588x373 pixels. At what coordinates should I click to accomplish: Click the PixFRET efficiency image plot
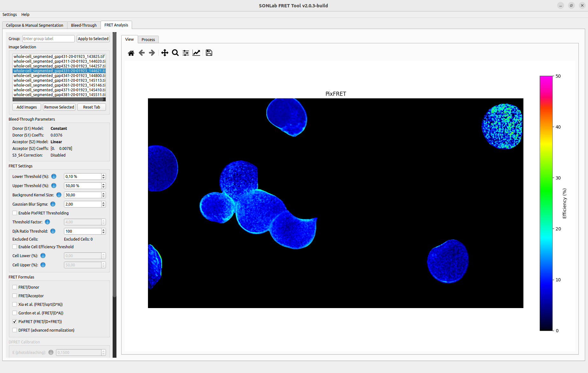[x=335, y=203]
